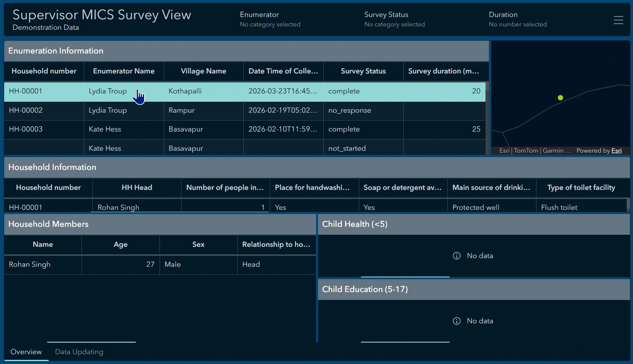Switch to the Data Updating tab
633x364 pixels.
point(79,352)
